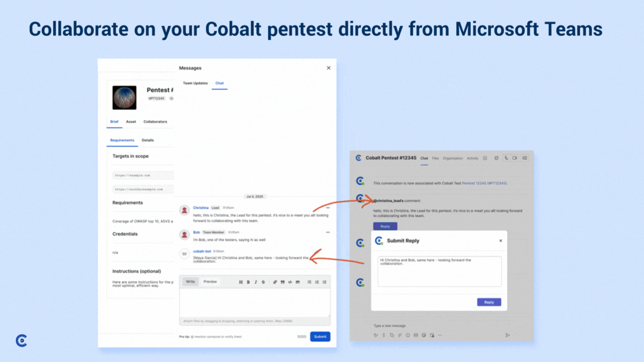Screen dimensions: 644x362
Task: Switch to the Details sub-tab
Action: 148,140
